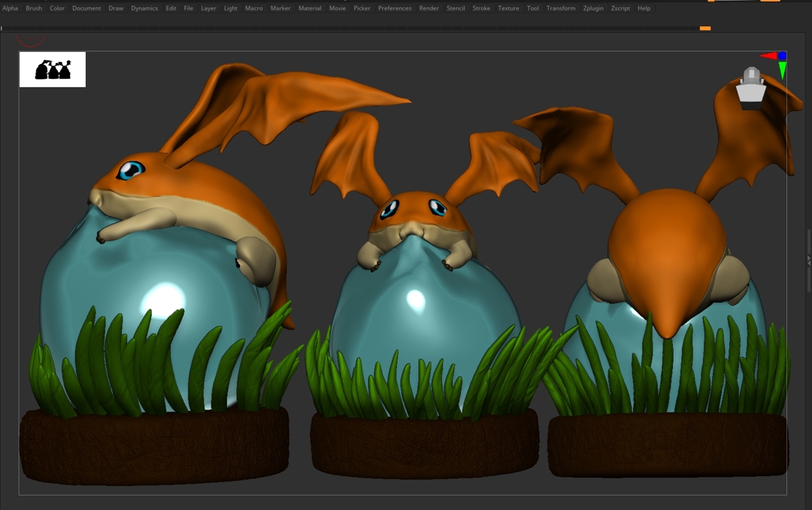Click the blue Z axis dot
812x510 pixels.
pyautogui.click(x=782, y=56)
